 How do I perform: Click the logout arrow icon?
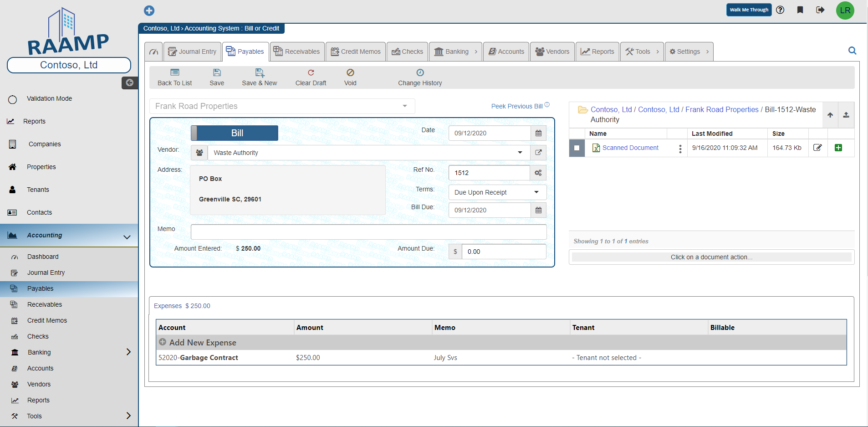pos(820,10)
